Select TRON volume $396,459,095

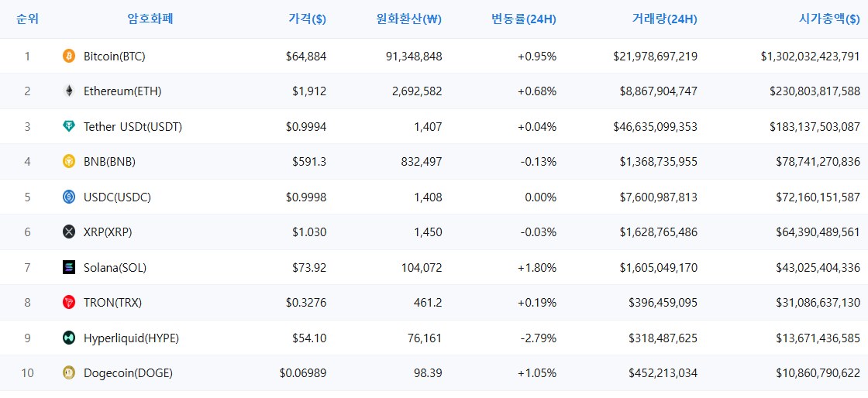tap(663, 302)
